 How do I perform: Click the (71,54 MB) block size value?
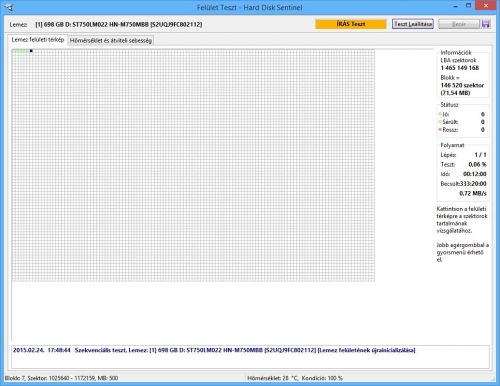(x=455, y=93)
